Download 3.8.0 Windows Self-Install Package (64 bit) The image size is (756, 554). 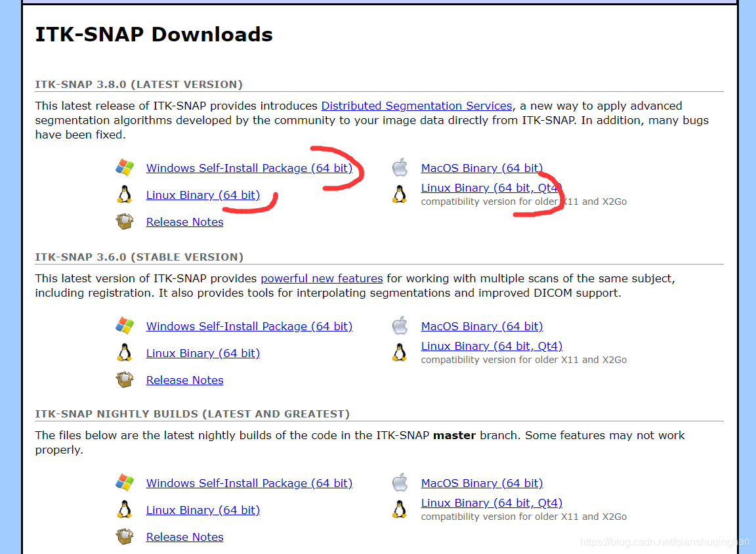point(249,168)
